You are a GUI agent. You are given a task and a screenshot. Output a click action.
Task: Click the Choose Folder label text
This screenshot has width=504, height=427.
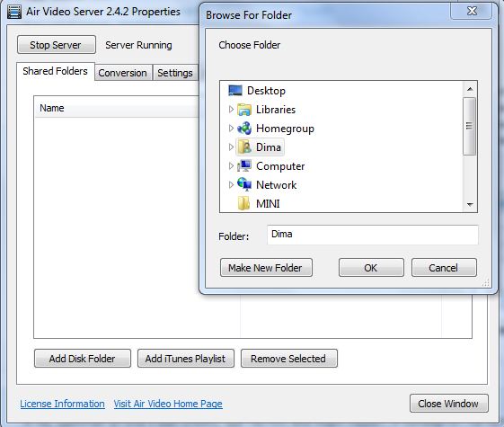[250, 45]
